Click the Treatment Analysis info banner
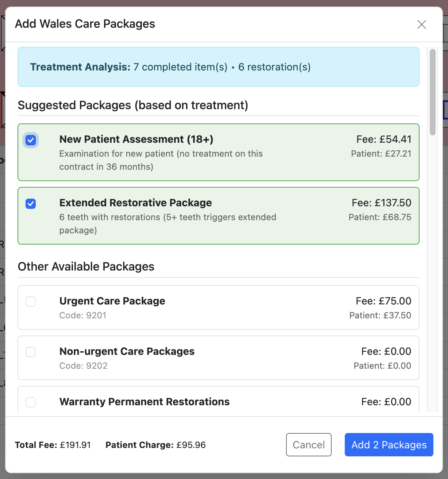Screen dimensions: 448x479 218,67
